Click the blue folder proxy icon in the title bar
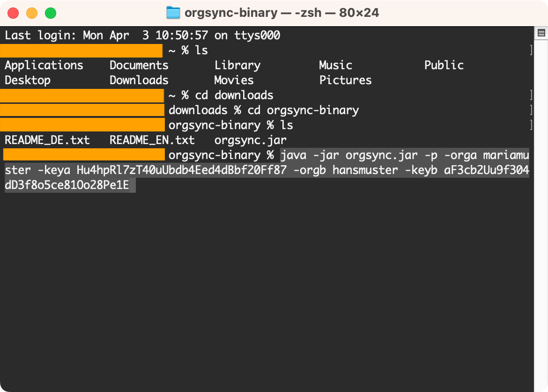 click(x=173, y=13)
